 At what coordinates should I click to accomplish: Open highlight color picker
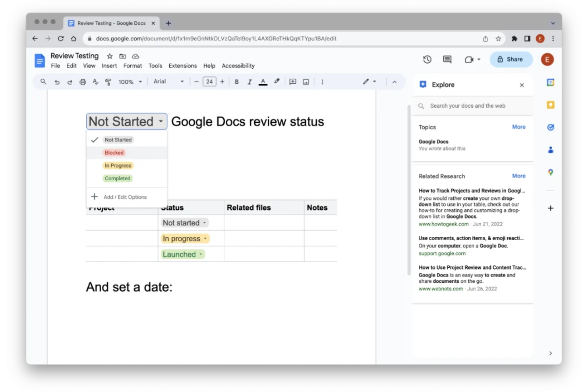pyautogui.click(x=277, y=81)
